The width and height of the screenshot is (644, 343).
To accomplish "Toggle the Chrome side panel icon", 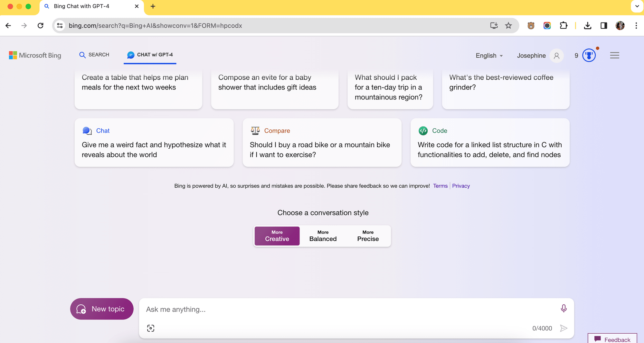I will point(604,25).
